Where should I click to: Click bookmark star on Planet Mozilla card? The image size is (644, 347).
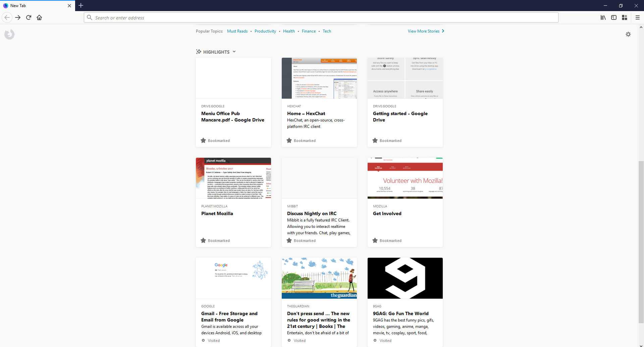(x=203, y=241)
